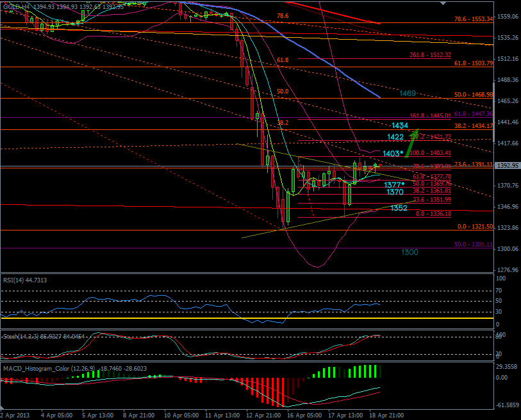
Task: Select Fibonacci label '61.8 - 1377.70'
Action: tap(432, 177)
